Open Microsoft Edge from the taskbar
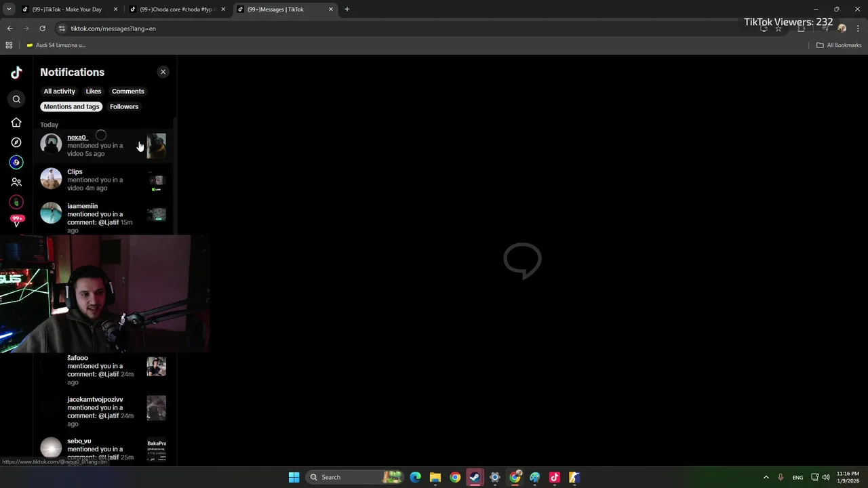 pos(415,477)
